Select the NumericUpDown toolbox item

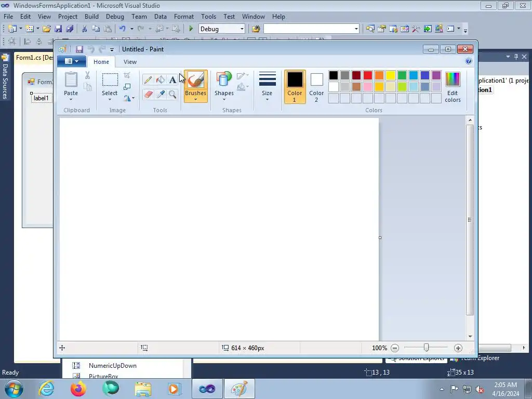point(113,365)
